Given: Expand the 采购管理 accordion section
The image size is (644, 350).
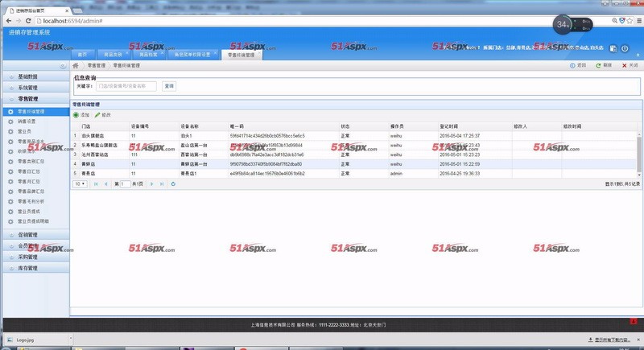Looking at the screenshot, I should click(x=35, y=257).
